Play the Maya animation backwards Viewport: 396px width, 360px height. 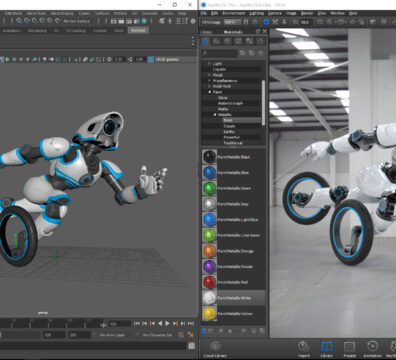click(160, 323)
